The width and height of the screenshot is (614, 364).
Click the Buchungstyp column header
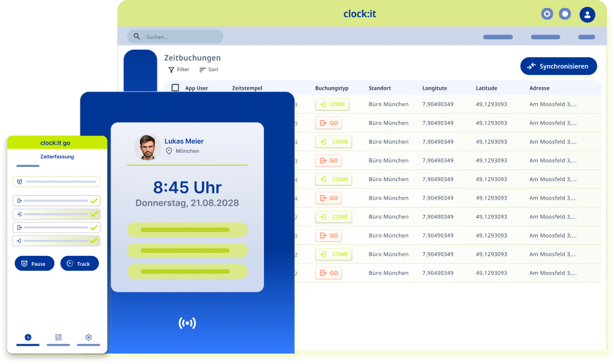[332, 88]
